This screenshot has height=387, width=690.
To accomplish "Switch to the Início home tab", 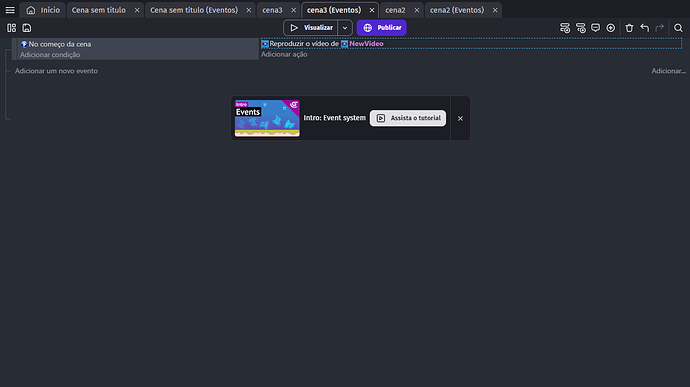I will 43,10.
